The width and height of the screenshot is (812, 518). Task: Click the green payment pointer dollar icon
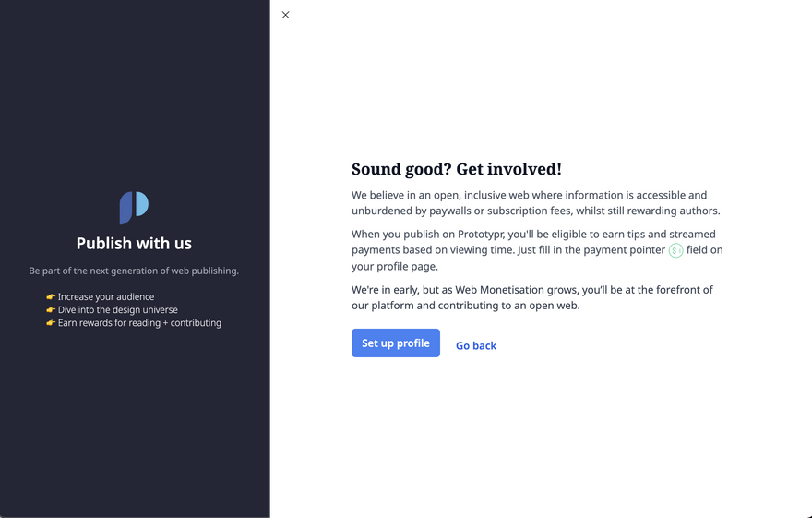coord(675,251)
